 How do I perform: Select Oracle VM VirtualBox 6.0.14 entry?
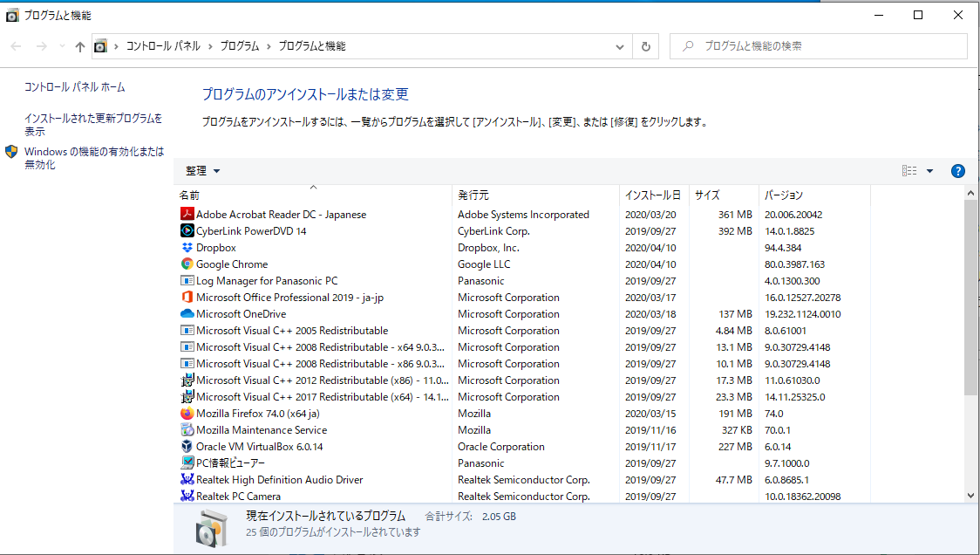[x=259, y=446]
